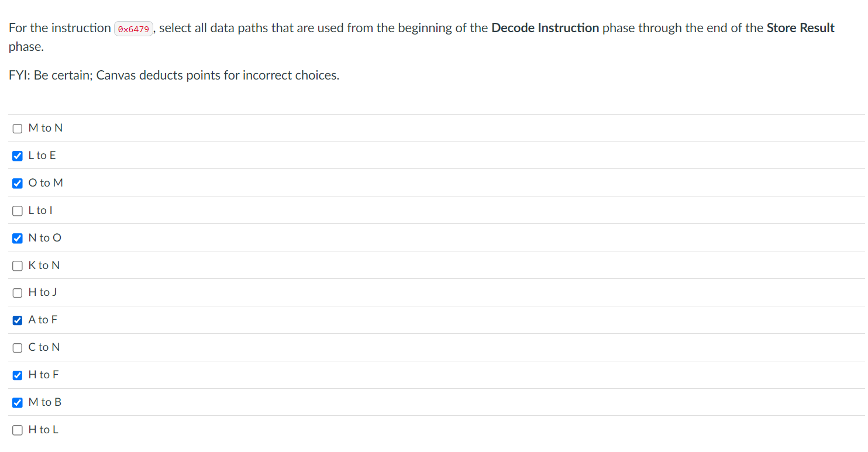Click the "O to M" answer label
Image resolution: width=868 pixels, height=452 pixels.
45,182
